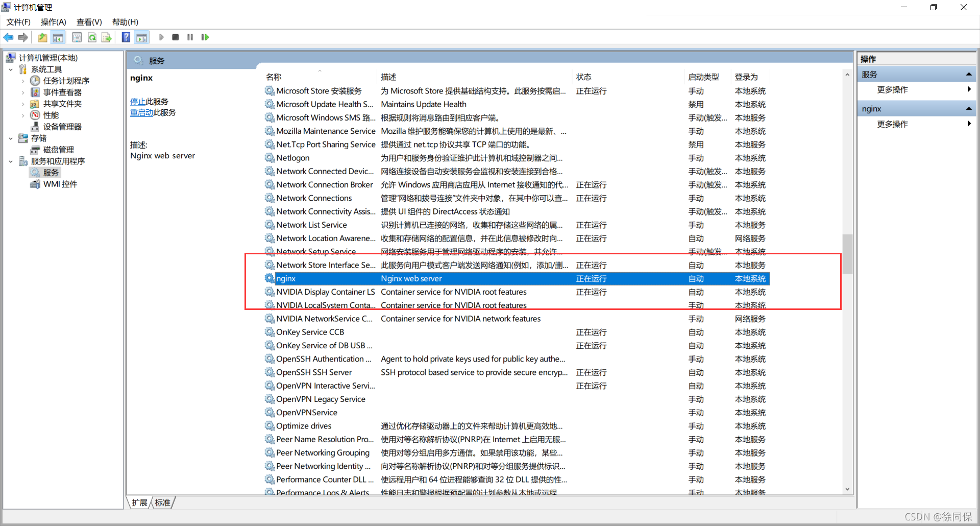Expand the 共享文件夹 tree node
Image resolution: width=980 pixels, height=526 pixels.
[23, 104]
